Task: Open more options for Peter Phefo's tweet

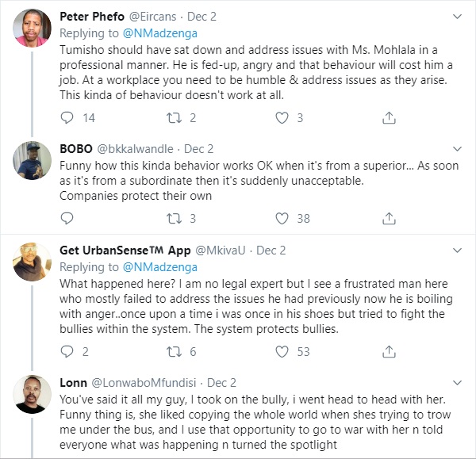Action: [x=459, y=15]
